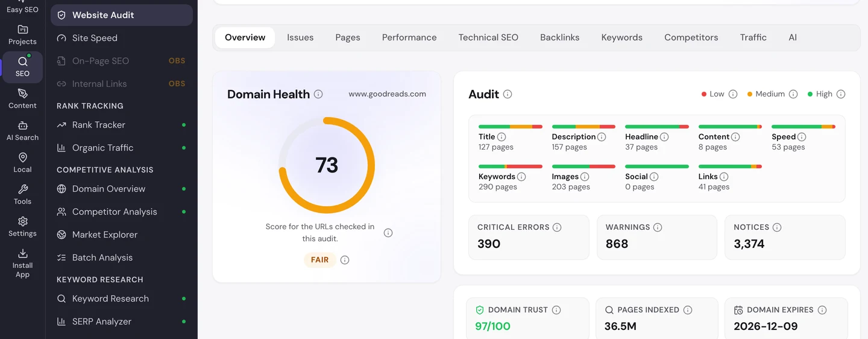The width and height of the screenshot is (868, 339).
Task: Click the info icon beside FAIR badge
Action: tap(345, 260)
